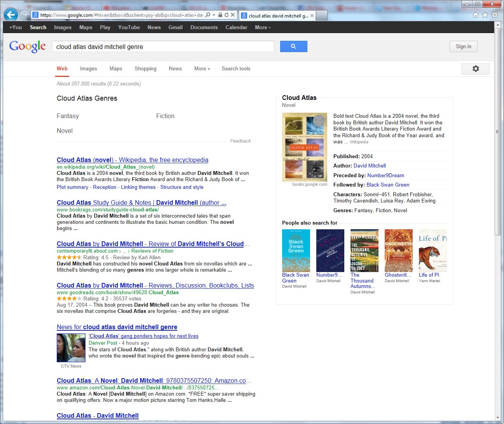
Task: Open 'Cloud Atlas gang ponders hopes' news article
Action: click(x=143, y=336)
